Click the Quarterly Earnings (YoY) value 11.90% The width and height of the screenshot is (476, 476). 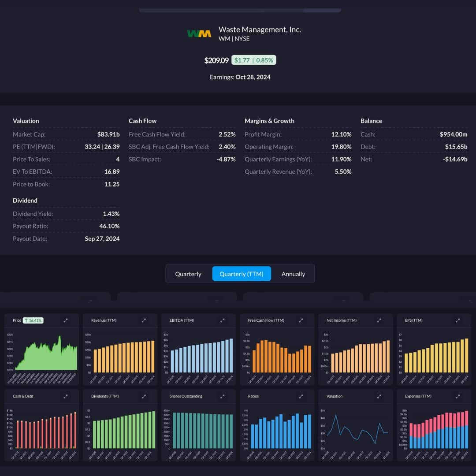[x=341, y=159]
